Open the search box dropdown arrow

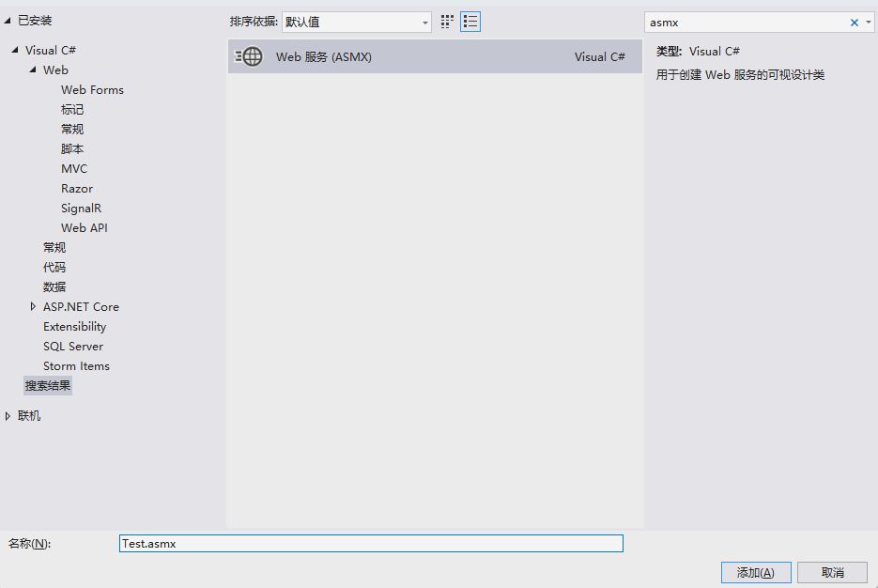click(868, 23)
